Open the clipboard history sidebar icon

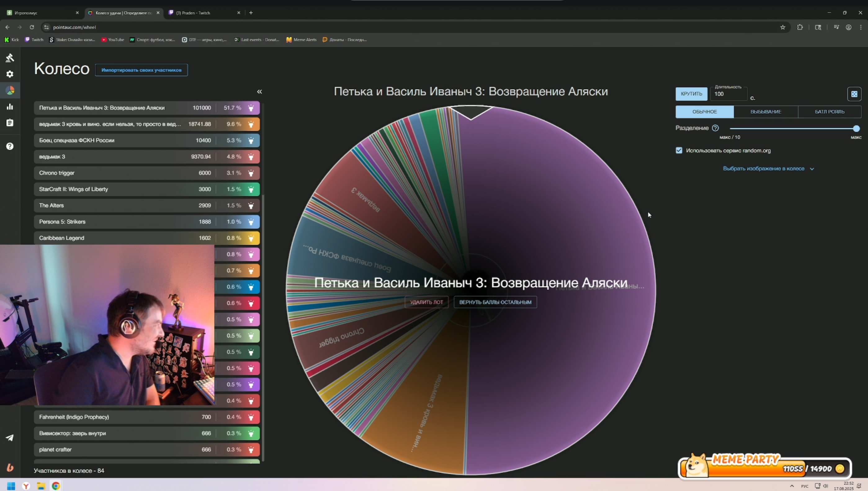pyautogui.click(x=10, y=123)
